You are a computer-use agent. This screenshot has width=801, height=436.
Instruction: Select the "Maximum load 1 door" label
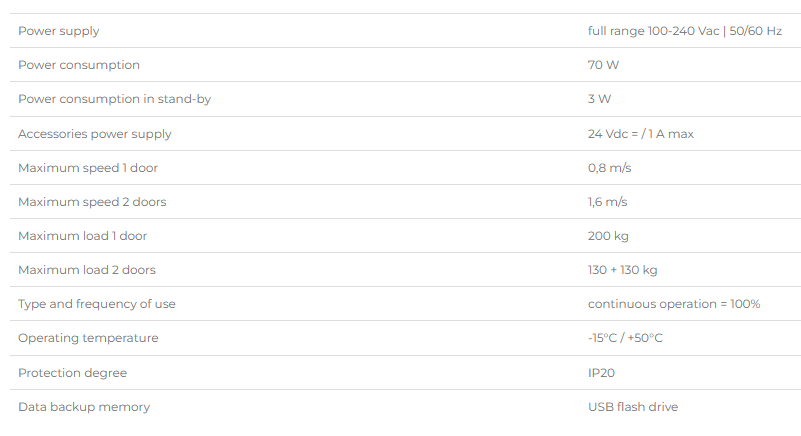point(83,236)
